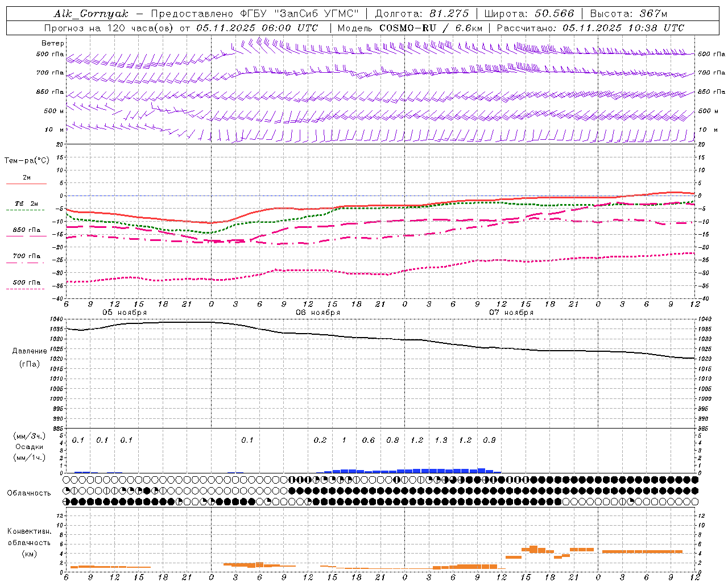Click the 0.6 precipitation amount

pyautogui.click(x=369, y=440)
